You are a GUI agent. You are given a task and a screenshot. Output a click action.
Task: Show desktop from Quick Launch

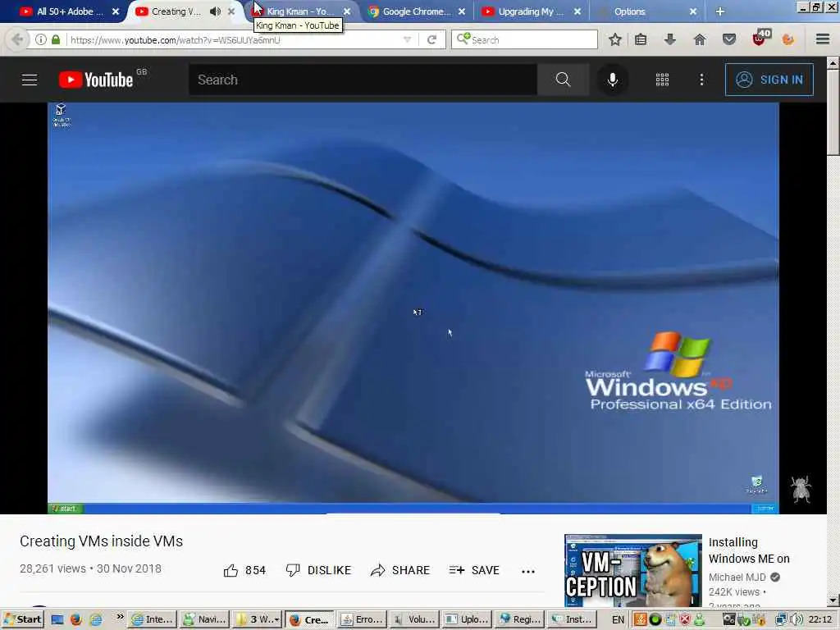(57, 620)
